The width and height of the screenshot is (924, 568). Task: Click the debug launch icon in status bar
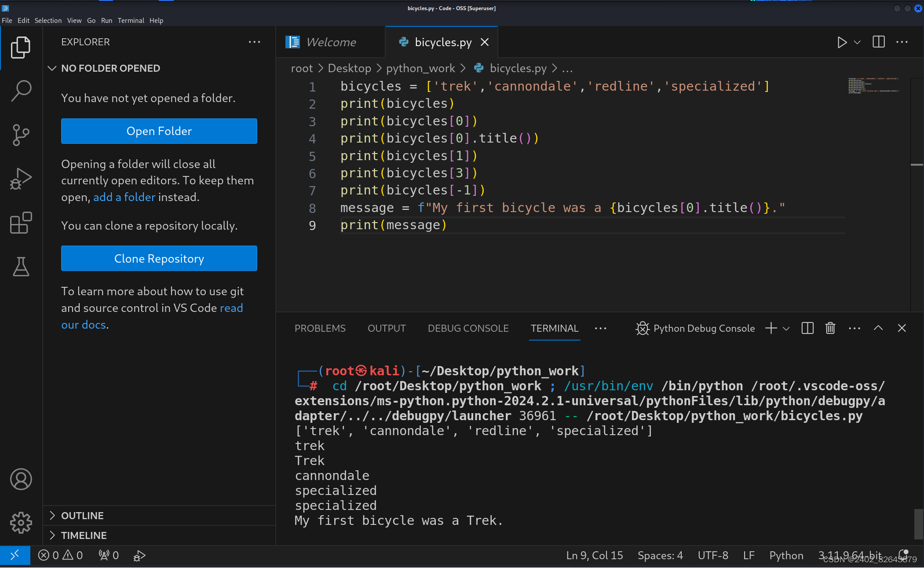[139, 555]
